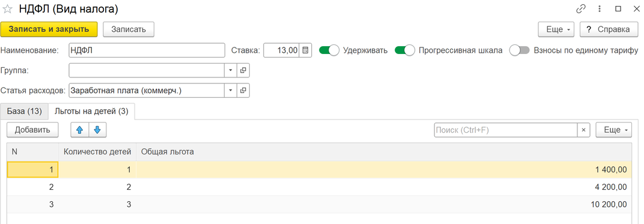Click the Общая льгота column header
Image resolution: width=644 pixels, height=224 pixels.
coord(384,152)
